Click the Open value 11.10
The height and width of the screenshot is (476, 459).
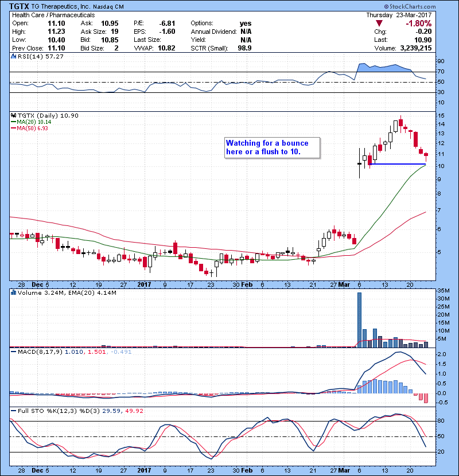click(56, 24)
